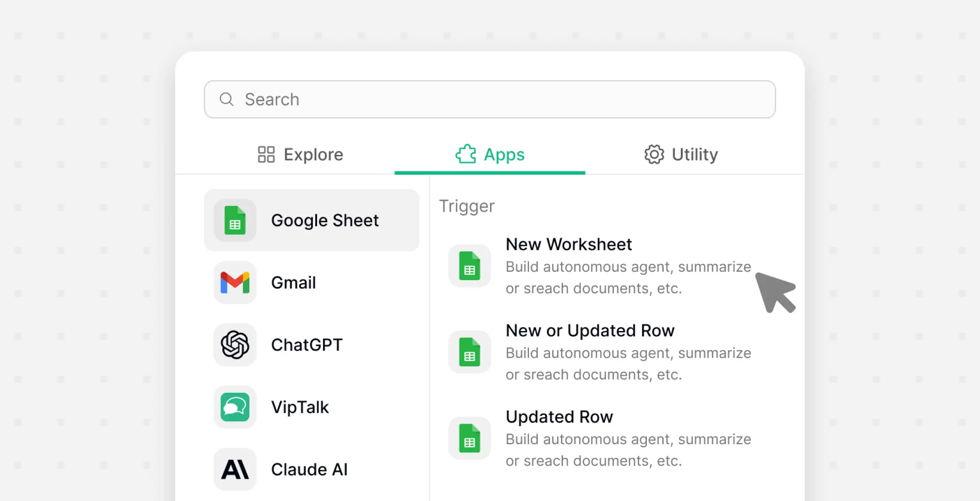Click the sheet icon beside Updated Row
This screenshot has height=501, width=980.
(x=469, y=438)
